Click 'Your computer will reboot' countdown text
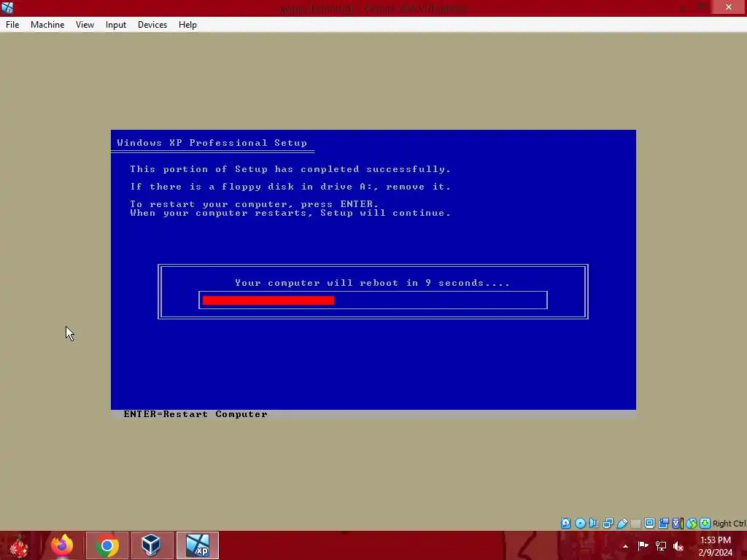The image size is (747, 560). pyautogui.click(x=372, y=283)
